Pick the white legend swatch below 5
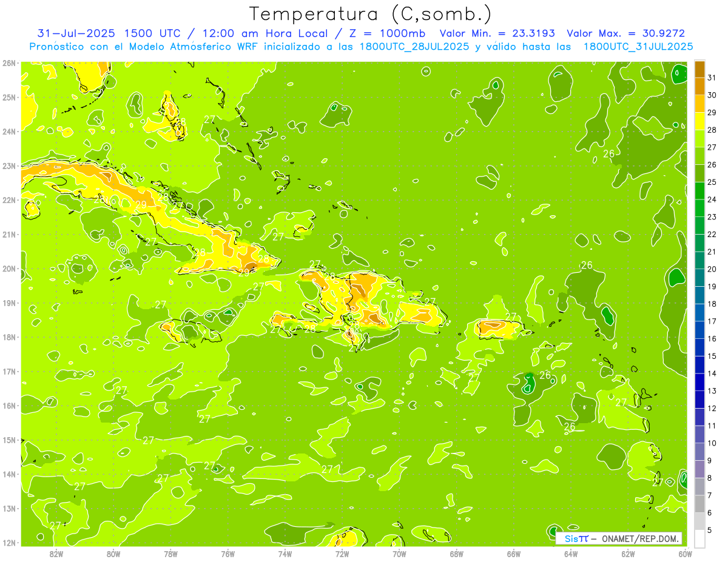This screenshot has width=728, height=562. click(699, 538)
